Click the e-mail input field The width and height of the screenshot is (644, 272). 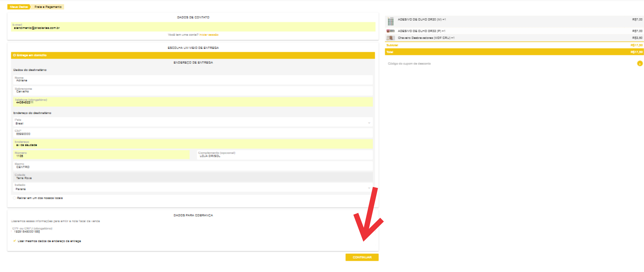[x=193, y=26]
